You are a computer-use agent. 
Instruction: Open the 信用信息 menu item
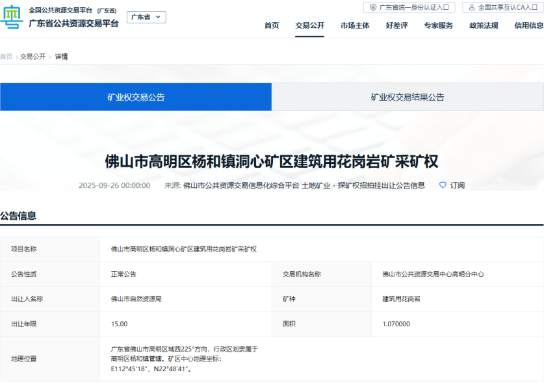(x=528, y=26)
